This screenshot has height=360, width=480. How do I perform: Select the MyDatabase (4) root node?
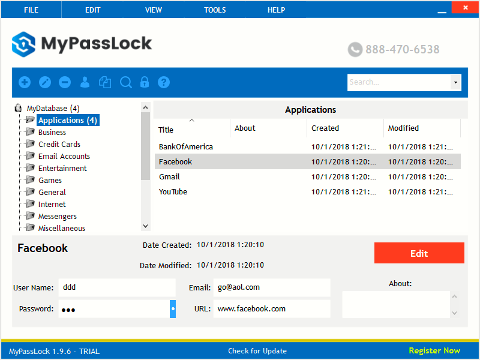pos(53,108)
